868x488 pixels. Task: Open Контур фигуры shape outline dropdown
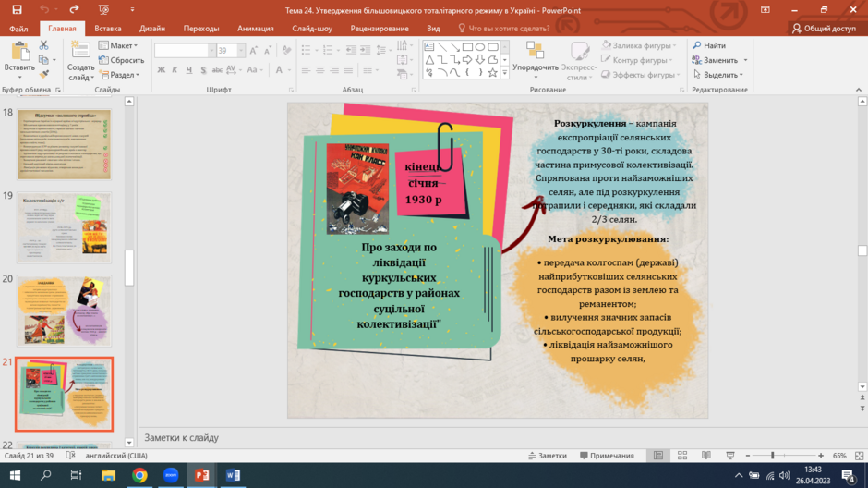[x=637, y=60]
